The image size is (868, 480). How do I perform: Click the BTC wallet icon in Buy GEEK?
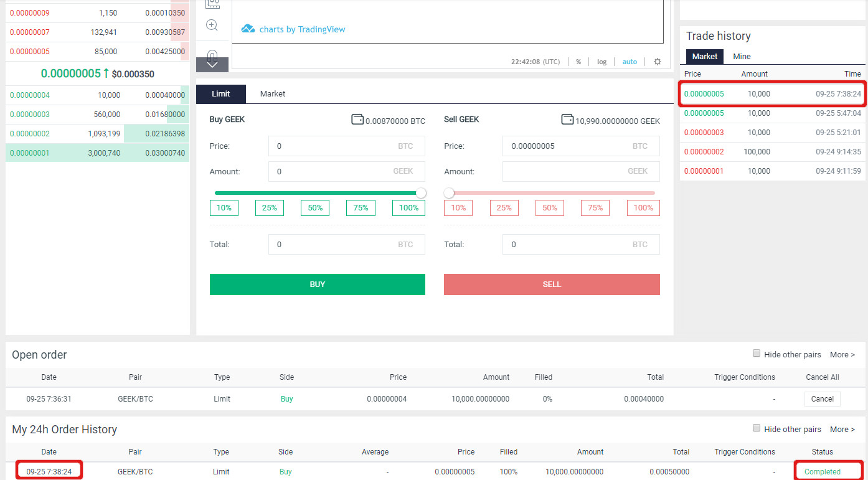[x=357, y=120]
